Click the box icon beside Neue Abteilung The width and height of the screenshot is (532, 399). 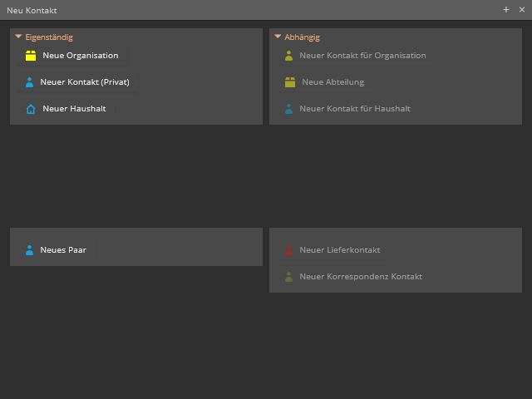pyautogui.click(x=290, y=82)
